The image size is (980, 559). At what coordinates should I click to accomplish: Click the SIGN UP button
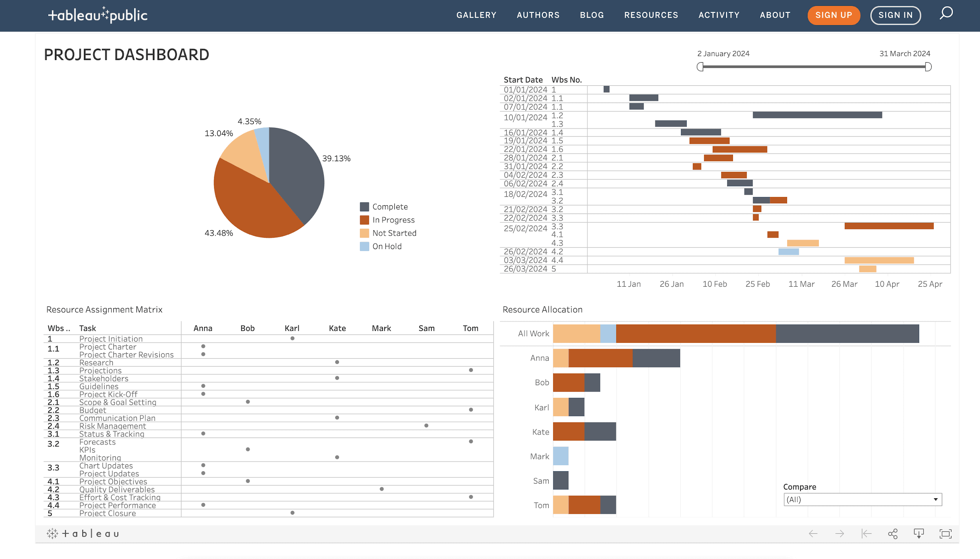(x=833, y=15)
